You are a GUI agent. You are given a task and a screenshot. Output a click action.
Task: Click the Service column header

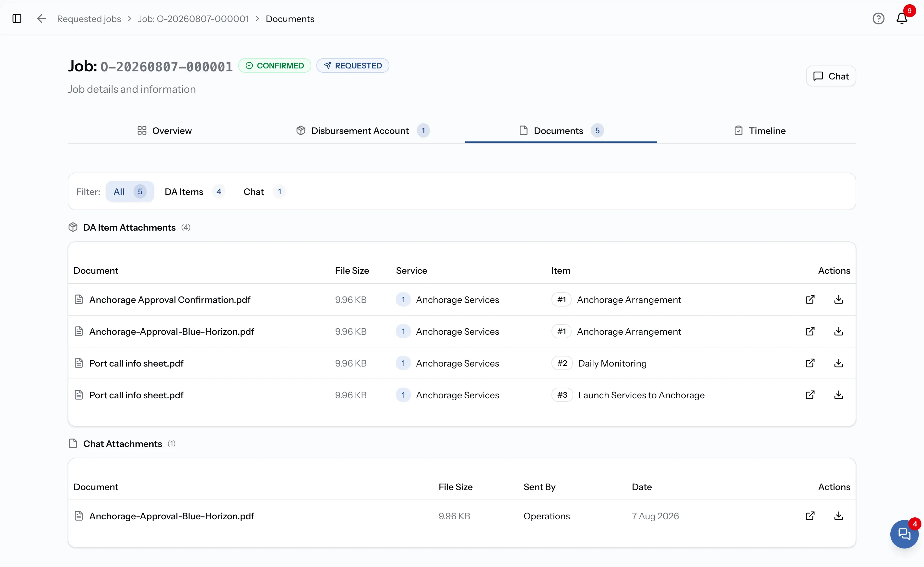(x=411, y=270)
